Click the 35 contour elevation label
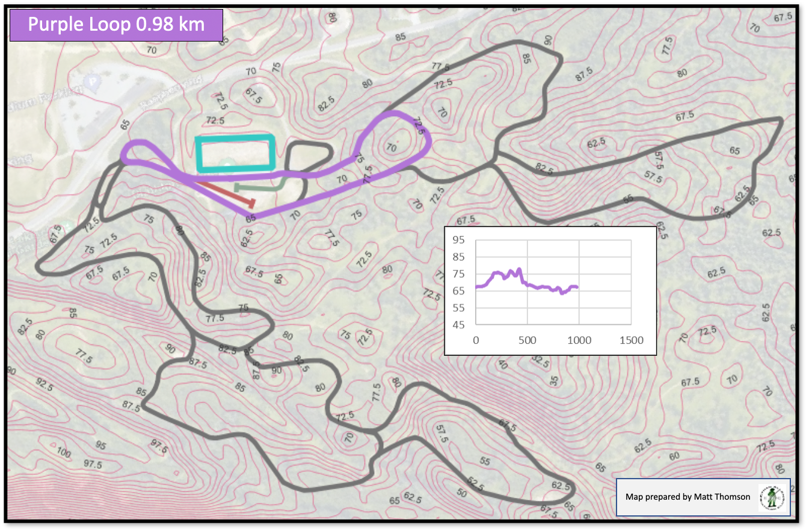The image size is (812, 531). click(x=555, y=380)
